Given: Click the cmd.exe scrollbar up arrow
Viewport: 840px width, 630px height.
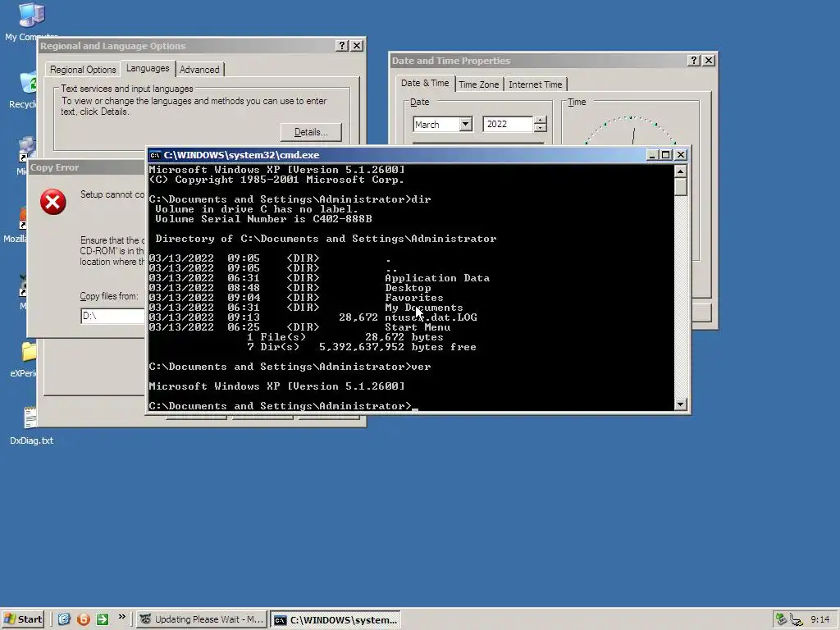Looking at the screenshot, I should coord(680,171).
